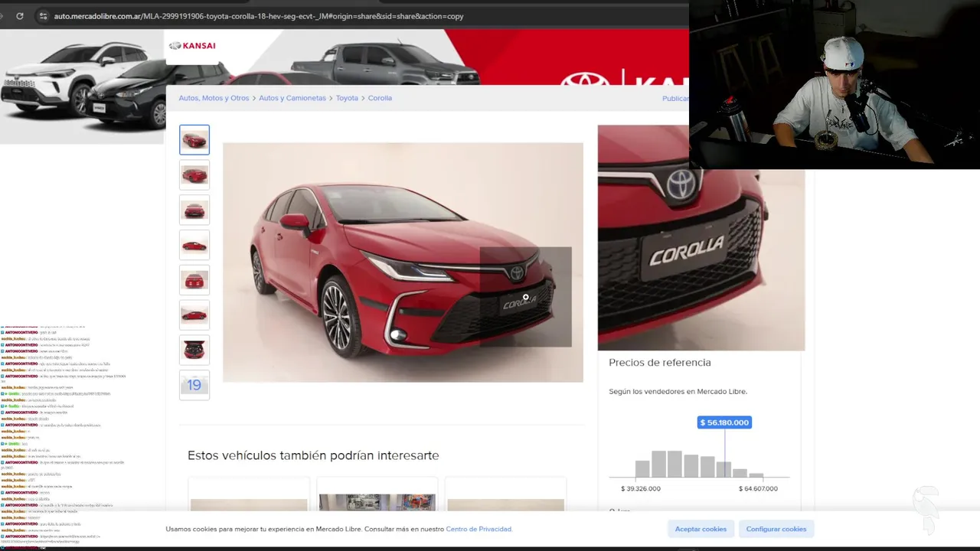The width and height of the screenshot is (980, 551).
Task: Open the Toyota breadcrumb link
Action: click(x=347, y=98)
